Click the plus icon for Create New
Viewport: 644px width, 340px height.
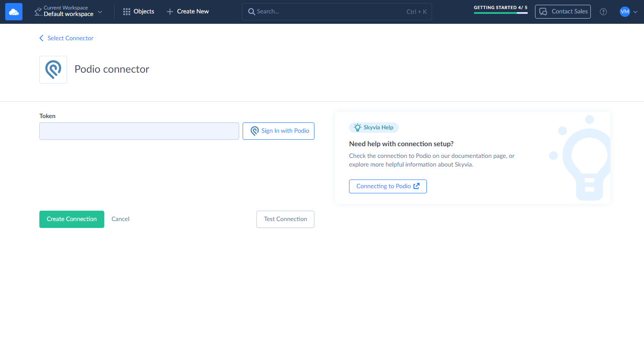170,12
